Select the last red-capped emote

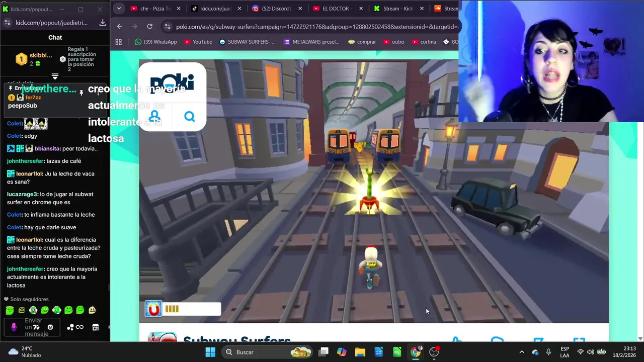pos(92,310)
